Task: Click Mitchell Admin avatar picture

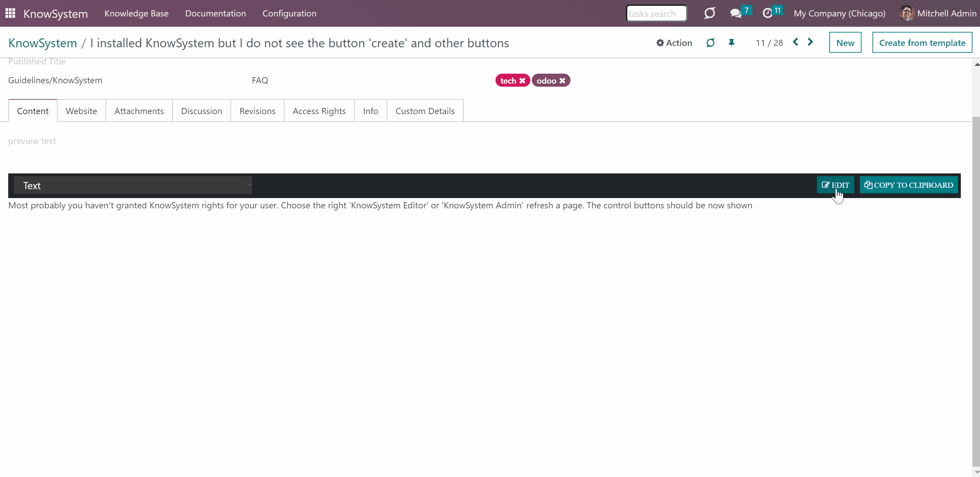Action: tap(907, 13)
